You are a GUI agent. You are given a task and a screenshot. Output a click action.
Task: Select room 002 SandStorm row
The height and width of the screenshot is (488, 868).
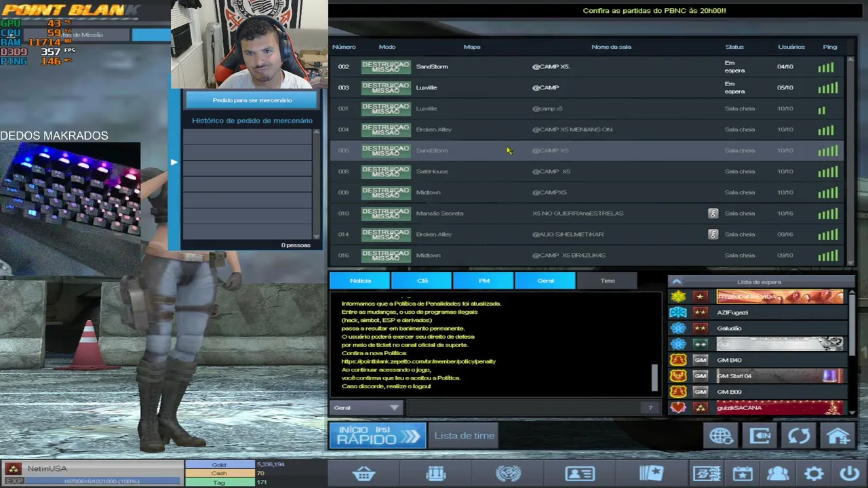587,66
